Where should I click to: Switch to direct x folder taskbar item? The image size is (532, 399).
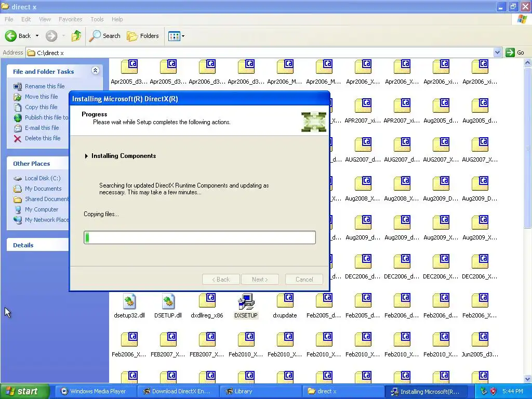(343, 392)
